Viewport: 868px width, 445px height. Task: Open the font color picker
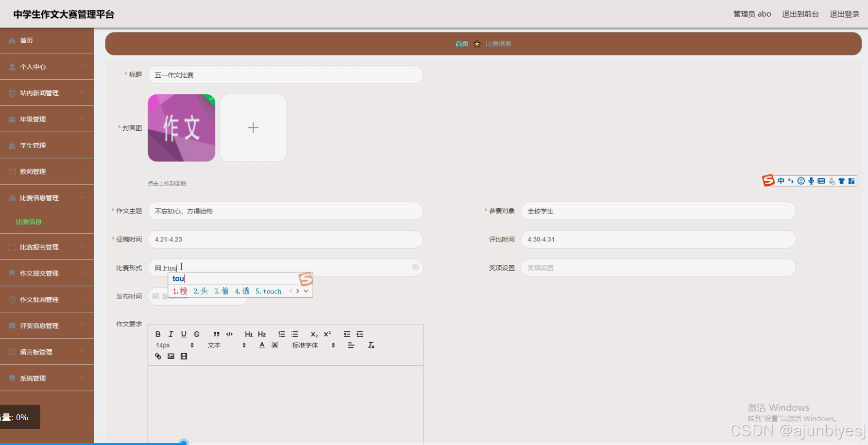coord(262,345)
